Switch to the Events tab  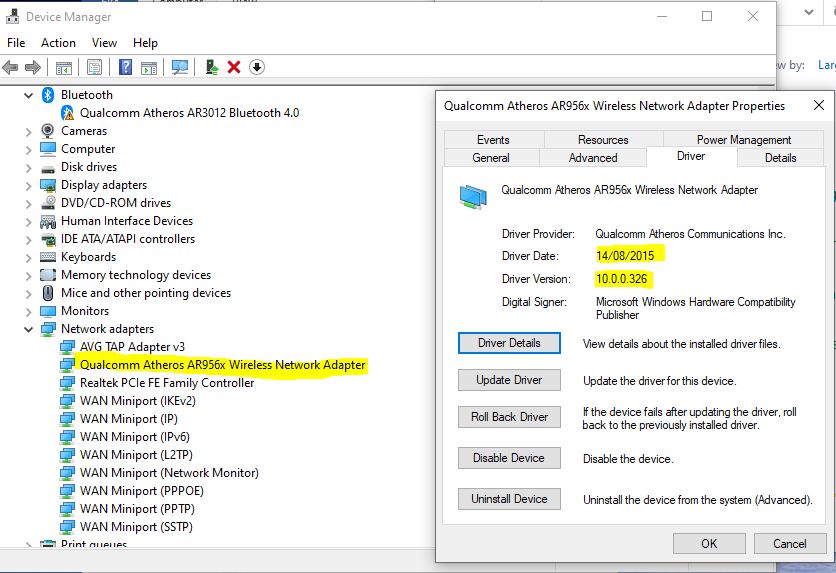(x=493, y=140)
